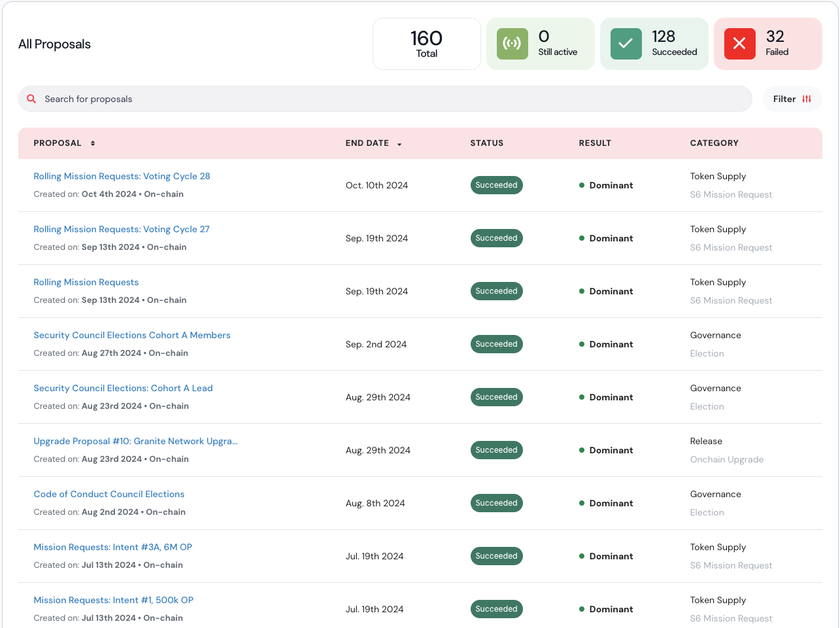Click Succeeded badge for Voting Cycle 28
840x628 pixels.
pos(496,185)
